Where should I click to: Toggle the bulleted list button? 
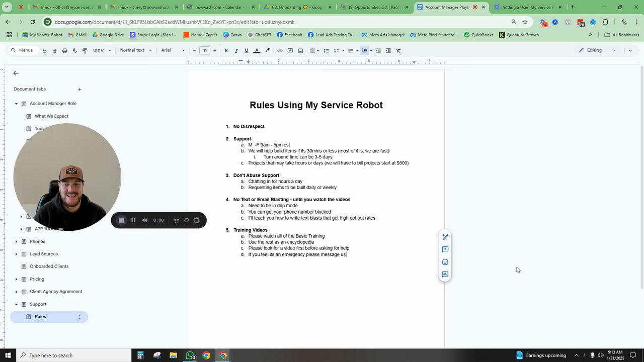point(351,51)
